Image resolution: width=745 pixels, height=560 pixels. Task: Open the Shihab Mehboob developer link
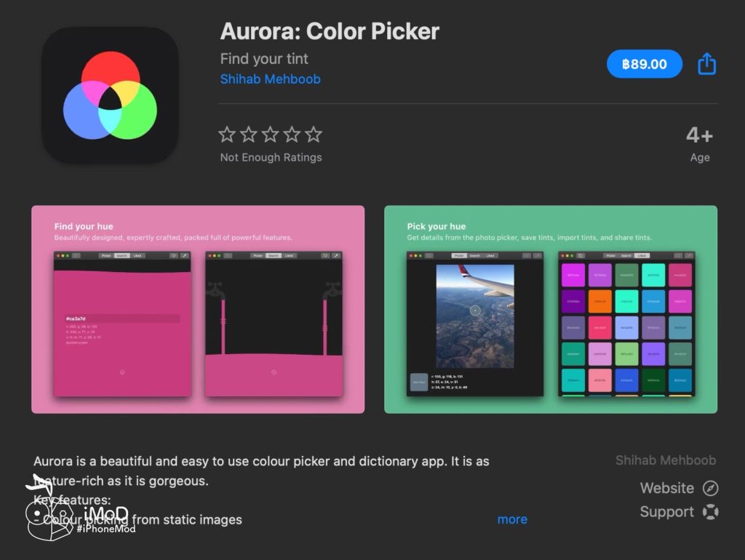click(x=270, y=79)
